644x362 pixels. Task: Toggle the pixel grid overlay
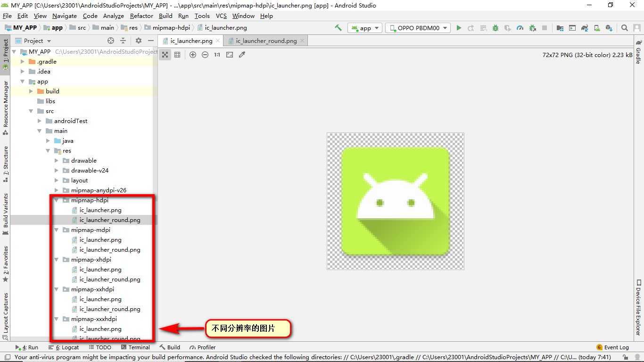click(177, 54)
